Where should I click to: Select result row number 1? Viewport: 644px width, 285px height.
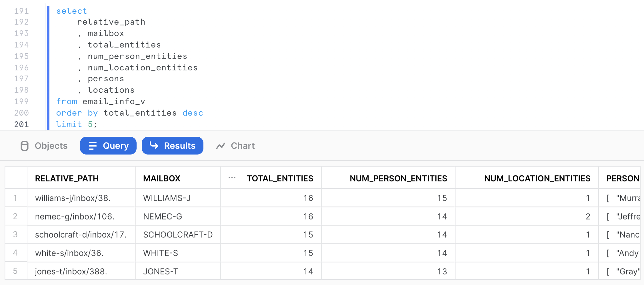click(x=15, y=198)
